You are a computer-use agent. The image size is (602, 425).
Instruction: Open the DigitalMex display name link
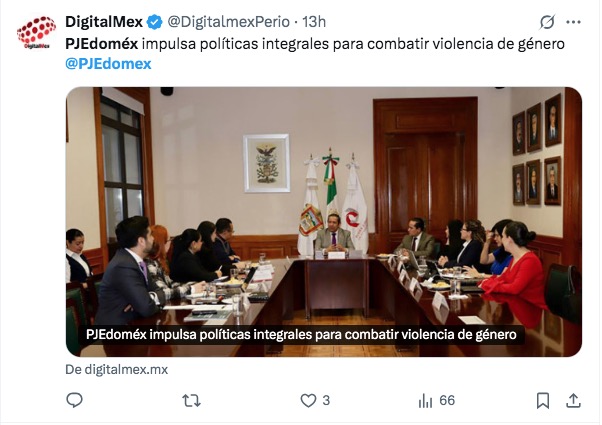click(104, 22)
